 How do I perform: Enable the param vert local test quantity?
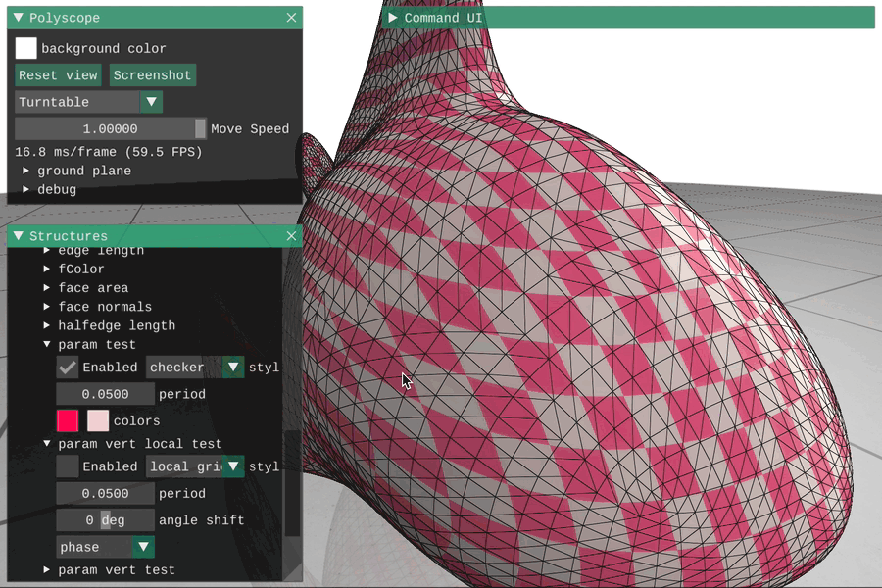[x=67, y=466]
